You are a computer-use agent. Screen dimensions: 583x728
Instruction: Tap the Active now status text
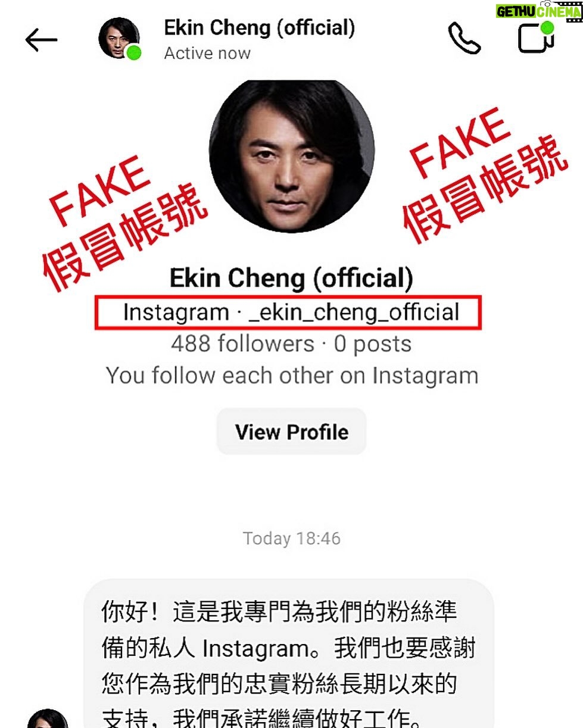(207, 53)
